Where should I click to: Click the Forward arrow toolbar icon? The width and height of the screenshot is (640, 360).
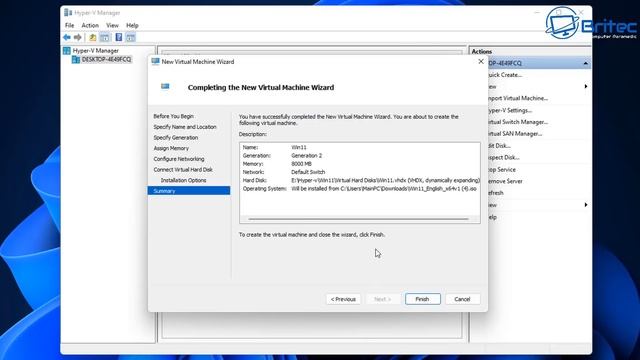coord(78,38)
